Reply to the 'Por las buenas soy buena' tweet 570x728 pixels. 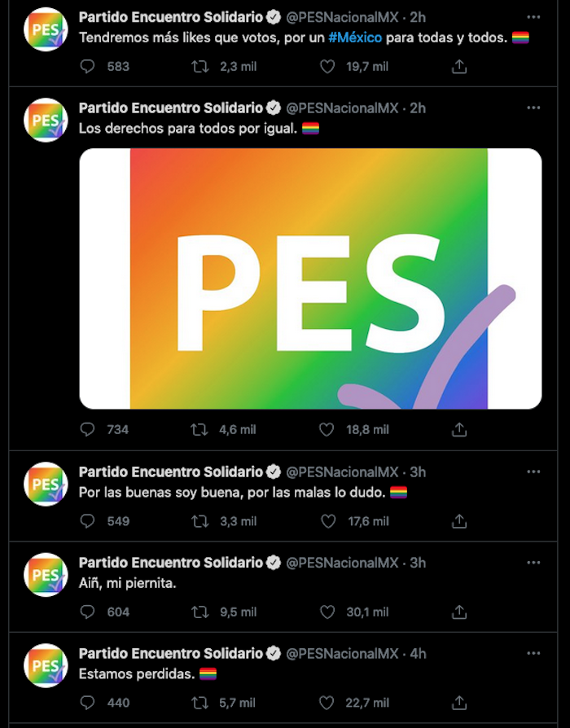click(x=88, y=520)
